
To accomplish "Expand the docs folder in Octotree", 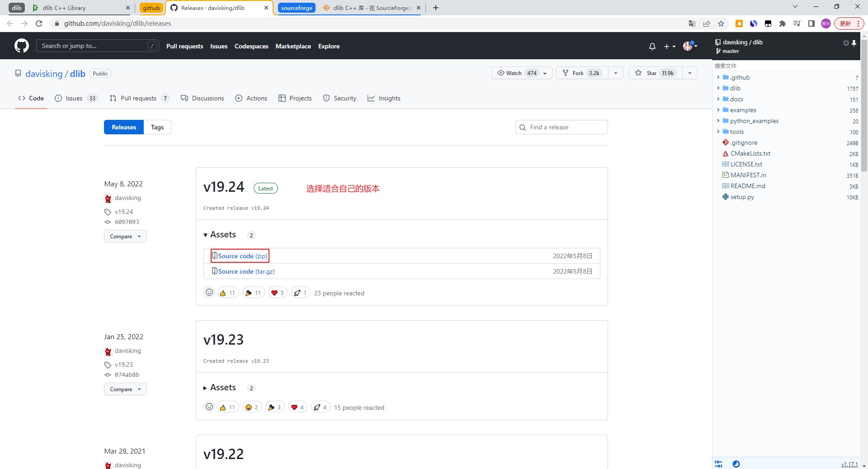I will click(718, 99).
